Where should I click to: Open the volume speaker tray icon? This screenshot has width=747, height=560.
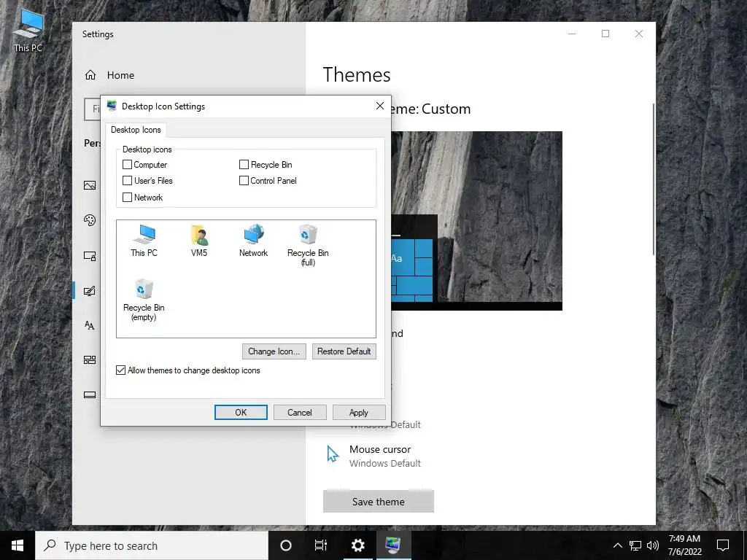click(653, 545)
